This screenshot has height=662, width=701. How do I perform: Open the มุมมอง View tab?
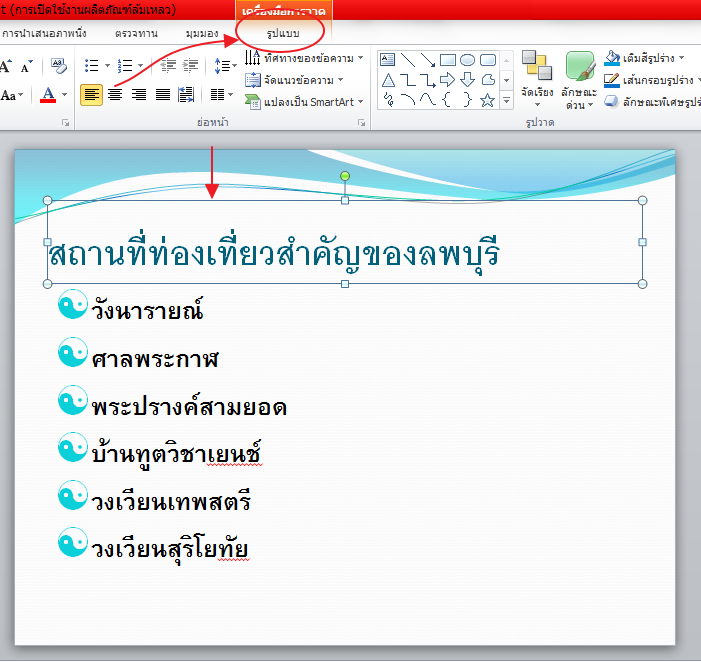click(202, 34)
